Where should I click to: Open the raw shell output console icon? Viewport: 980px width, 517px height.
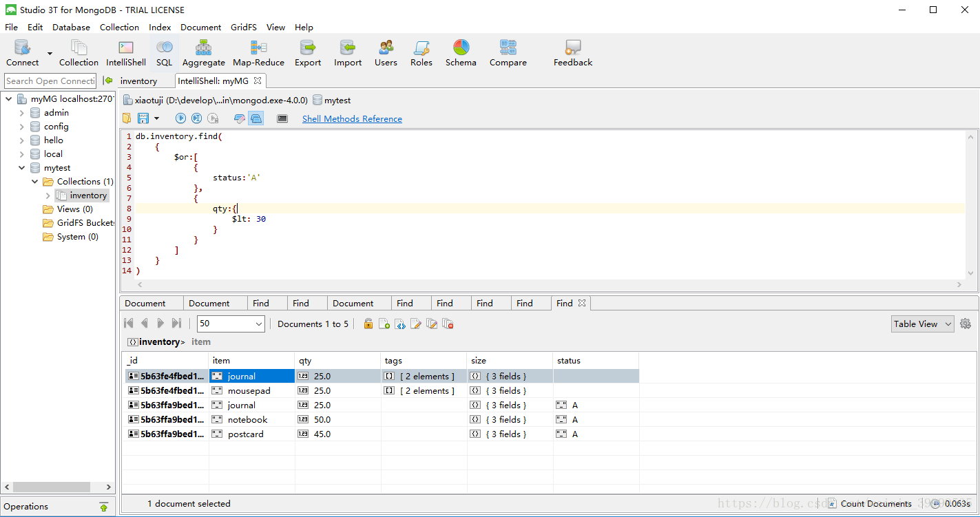[x=282, y=118]
